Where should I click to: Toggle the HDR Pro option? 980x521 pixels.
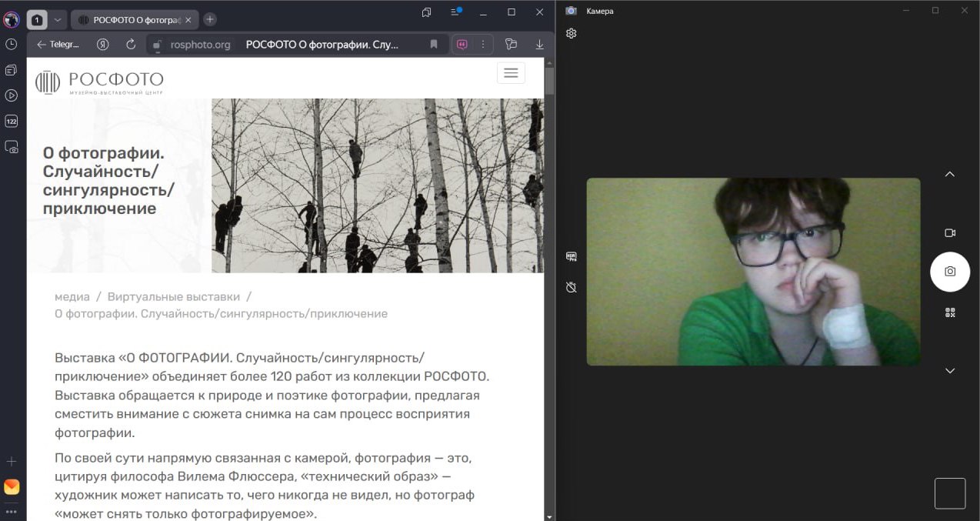[571, 256]
